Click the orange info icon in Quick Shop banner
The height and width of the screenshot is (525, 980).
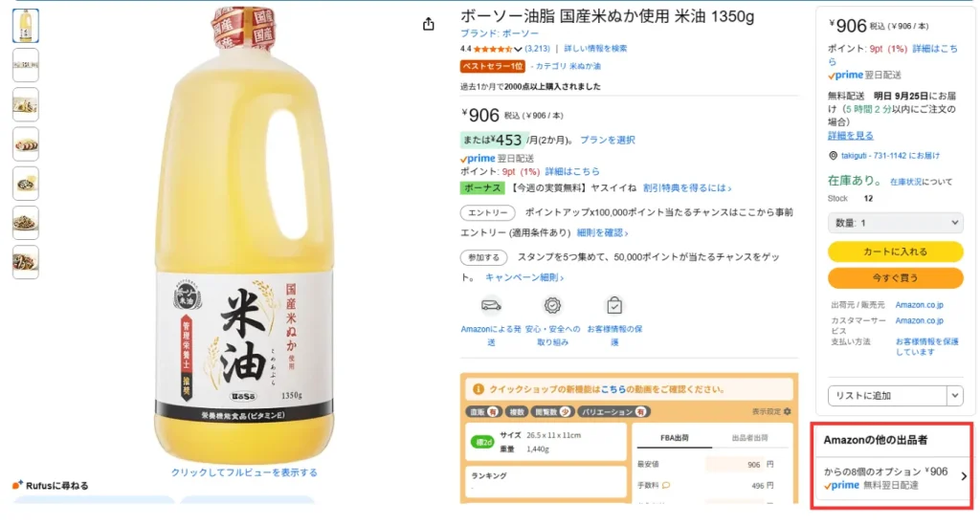coord(479,390)
